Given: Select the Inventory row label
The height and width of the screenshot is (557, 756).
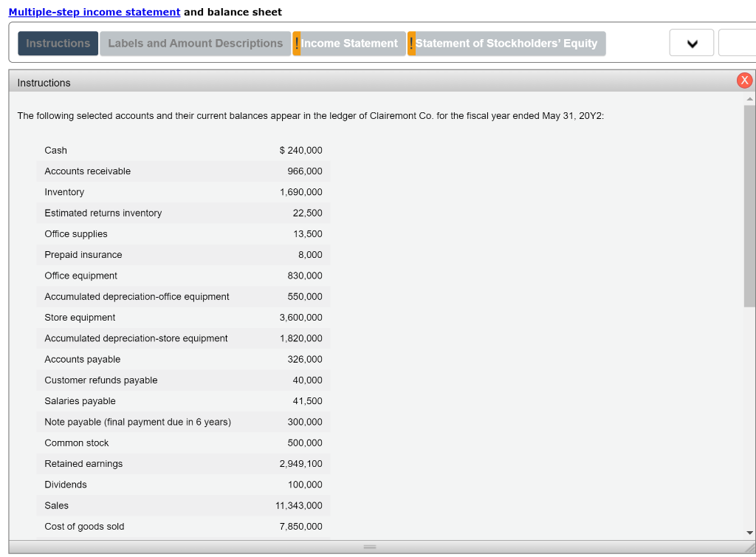Looking at the screenshot, I should [64, 192].
